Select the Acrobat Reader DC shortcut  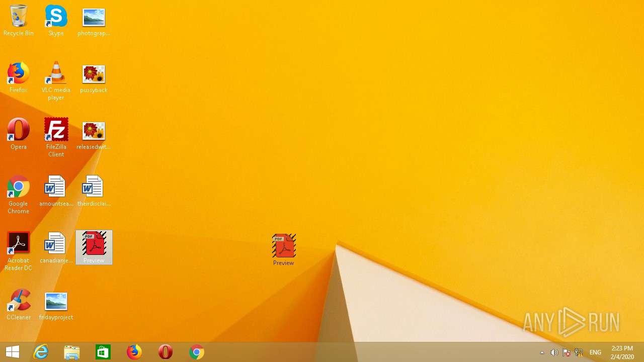(x=19, y=251)
